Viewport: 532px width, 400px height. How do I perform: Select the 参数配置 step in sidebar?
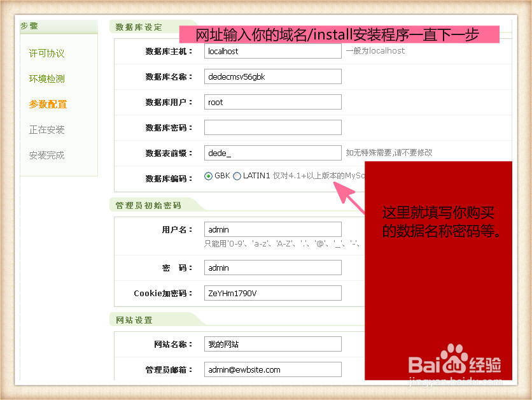pos(48,104)
